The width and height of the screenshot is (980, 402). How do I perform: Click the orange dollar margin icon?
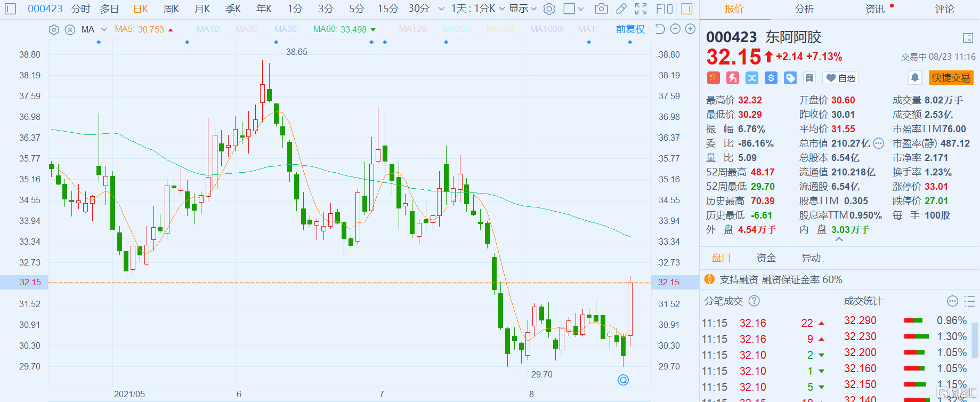[x=709, y=279]
